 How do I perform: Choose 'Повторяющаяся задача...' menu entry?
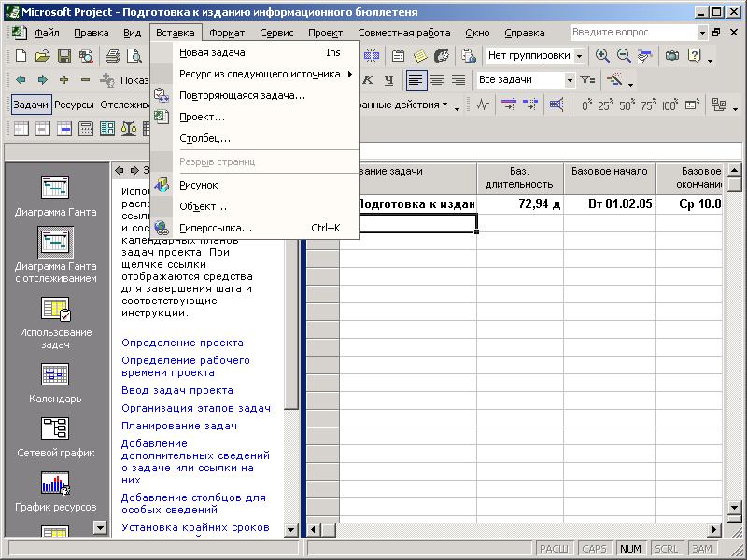[255, 95]
